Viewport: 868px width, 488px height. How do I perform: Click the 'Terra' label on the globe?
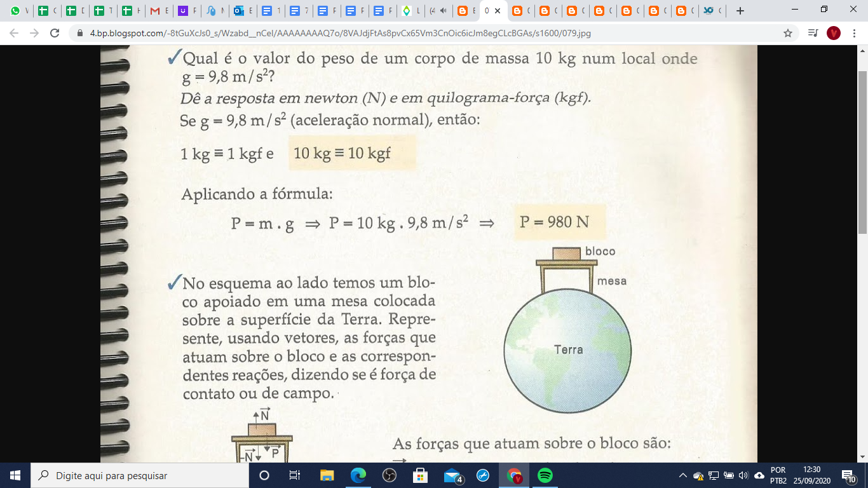pos(568,349)
